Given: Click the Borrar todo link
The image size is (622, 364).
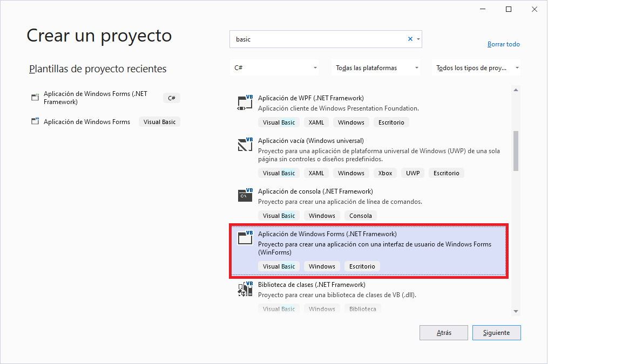Looking at the screenshot, I should coord(503,44).
